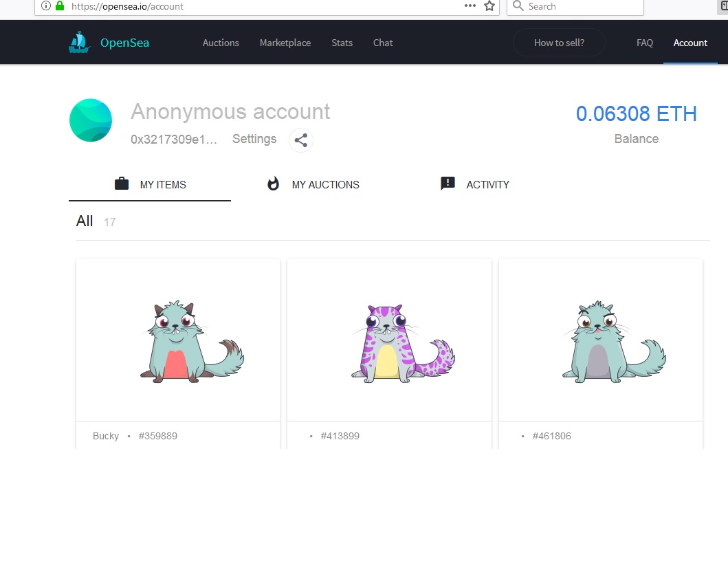Open the browser page actions three-dots menu

point(470,5)
